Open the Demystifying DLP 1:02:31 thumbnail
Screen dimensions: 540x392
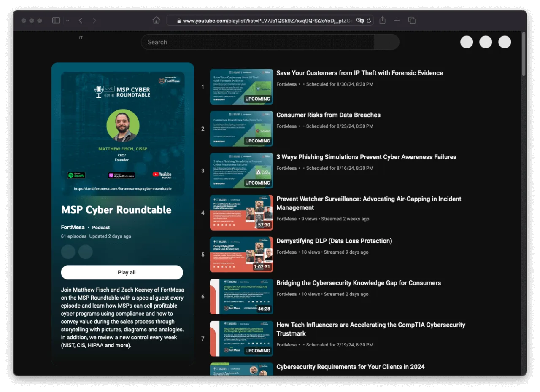[x=242, y=255]
